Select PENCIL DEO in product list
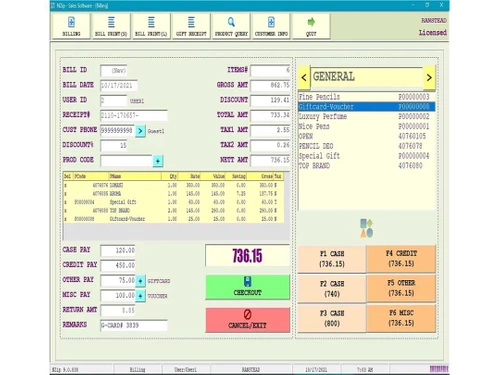The image size is (500, 375). [x=367, y=146]
